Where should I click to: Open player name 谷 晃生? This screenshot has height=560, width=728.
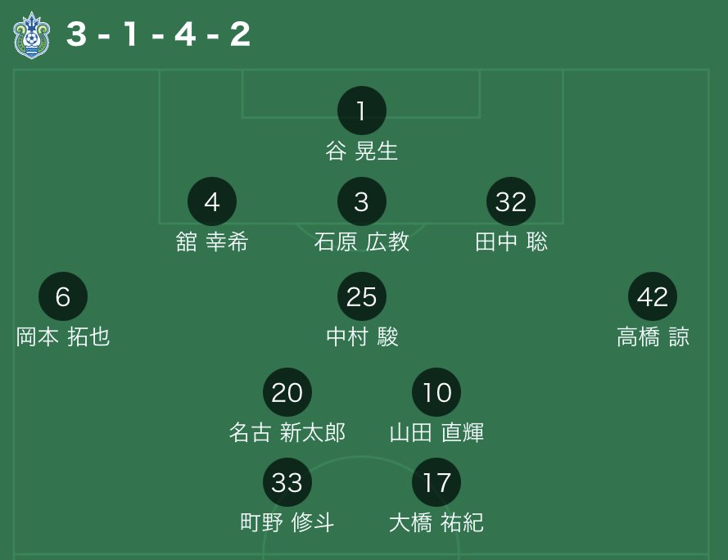pos(362,151)
